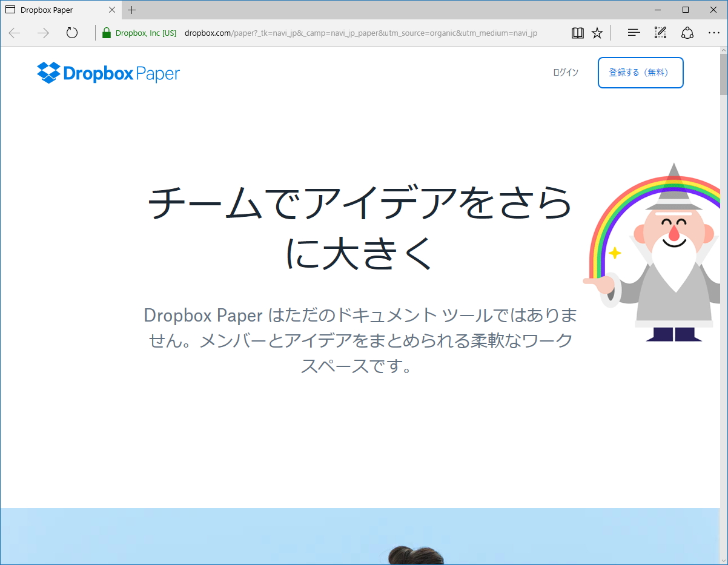The width and height of the screenshot is (728, 565).
Task: Click the 登録する（無料） button
Action: [640, 72]
